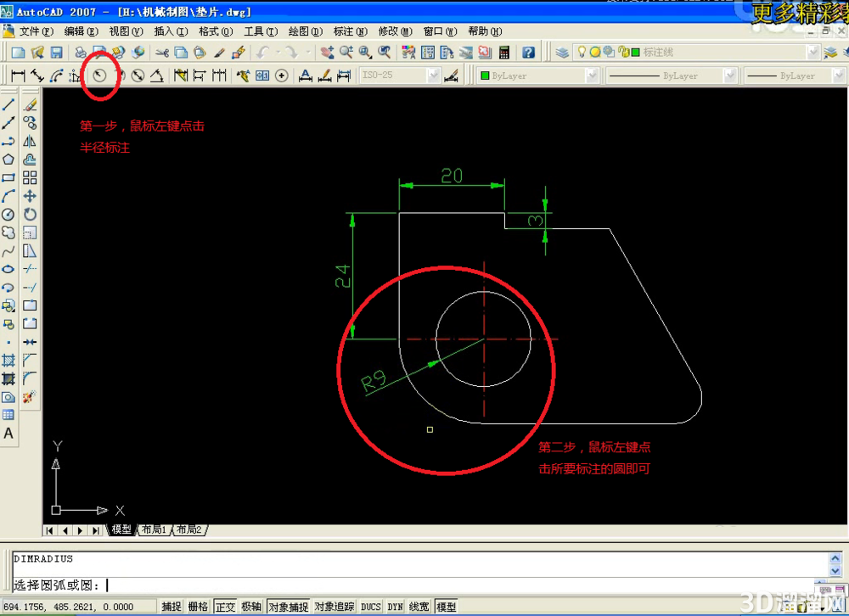Click the 栅格 grid status button

[x=198, y=607]
